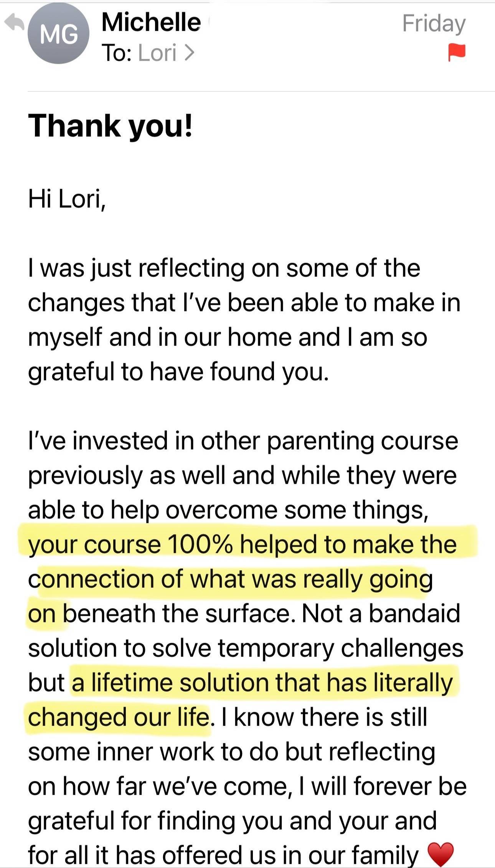495x868 pixels.
Task: Tap highlighted "connection of what was really going"
Action: (230, 580)
